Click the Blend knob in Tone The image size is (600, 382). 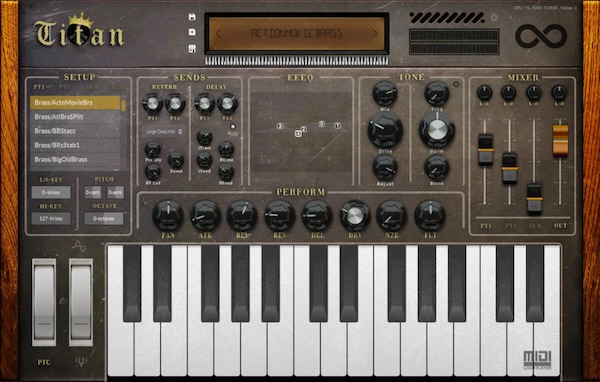coord(437,168)
